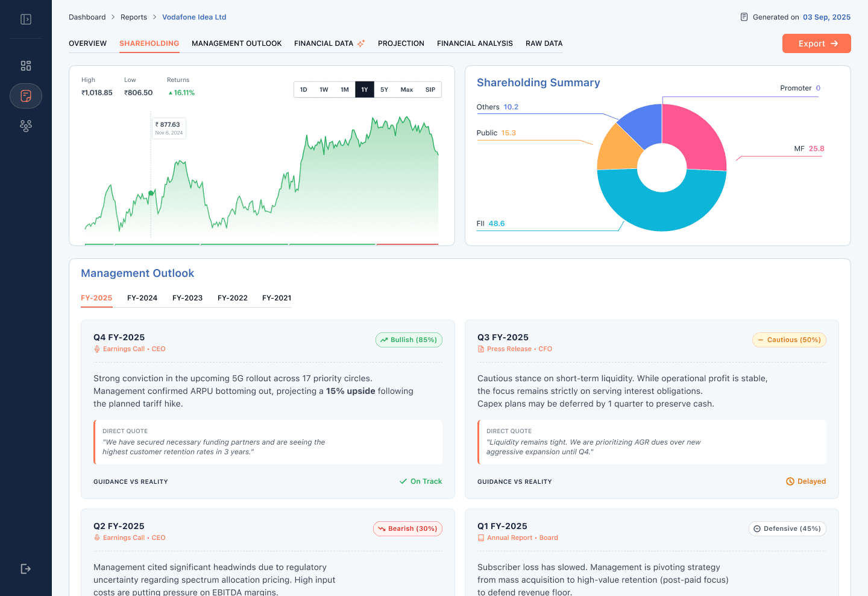Open the community group icon in sidebar
This screenshot has width=868, height=596.
26,126
